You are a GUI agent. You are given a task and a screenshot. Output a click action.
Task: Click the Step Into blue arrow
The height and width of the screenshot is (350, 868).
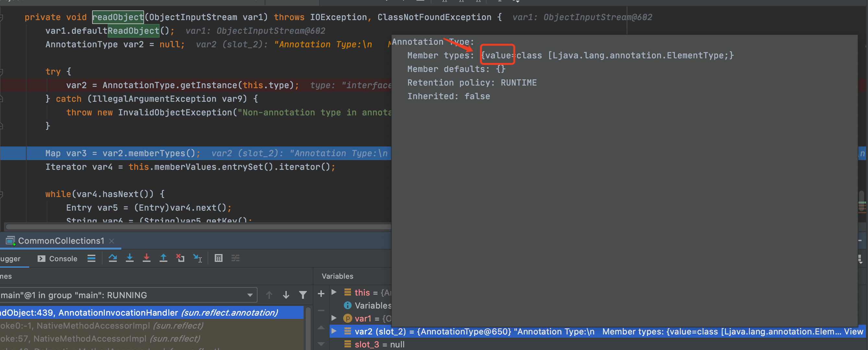(129, 258)
